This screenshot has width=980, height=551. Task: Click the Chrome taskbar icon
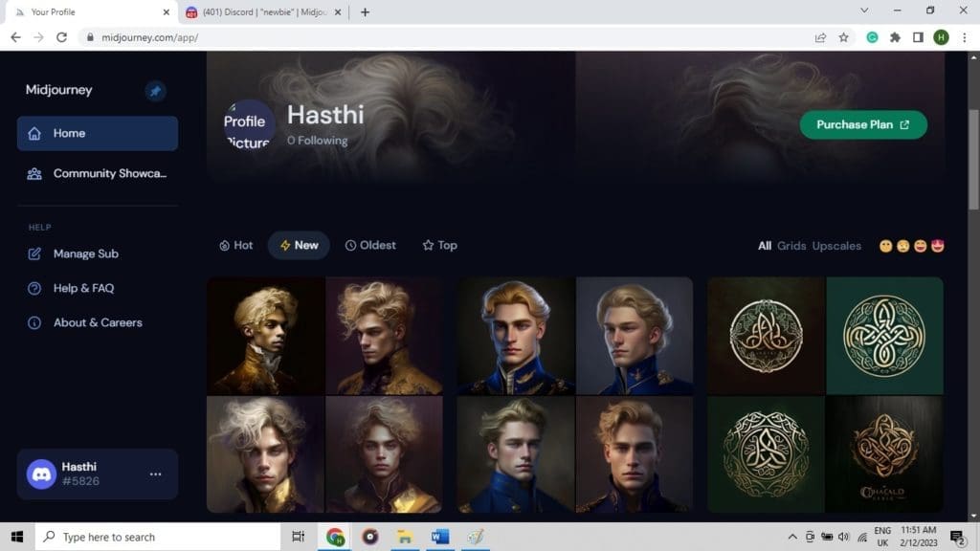click(335, 537)
